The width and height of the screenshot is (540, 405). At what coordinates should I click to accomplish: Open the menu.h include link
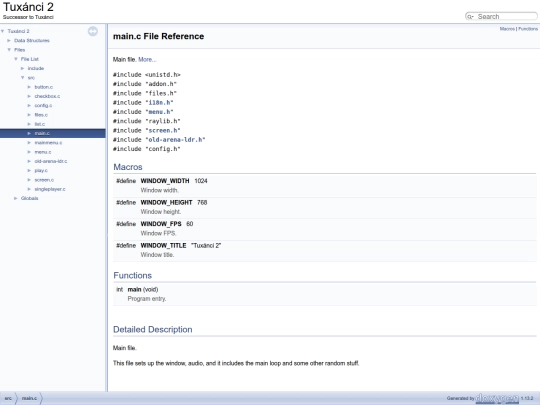159,112
